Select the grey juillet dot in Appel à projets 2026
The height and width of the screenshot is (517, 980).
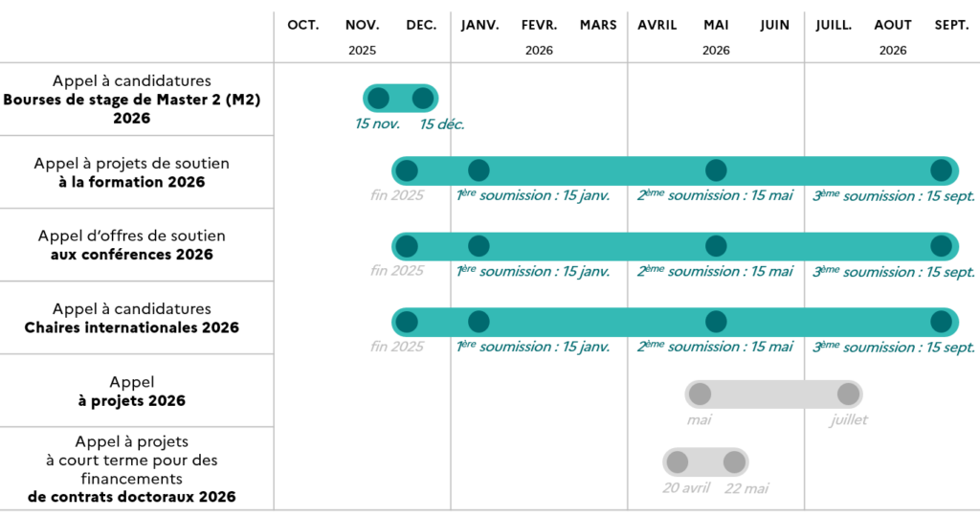click(848, 393)
